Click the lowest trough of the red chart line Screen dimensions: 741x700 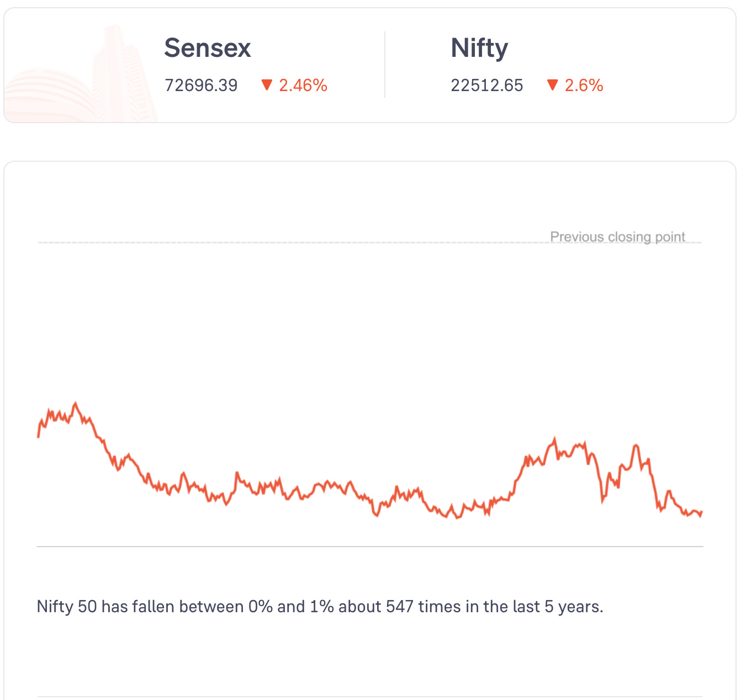pyautogui.click(x=457, y=518)
